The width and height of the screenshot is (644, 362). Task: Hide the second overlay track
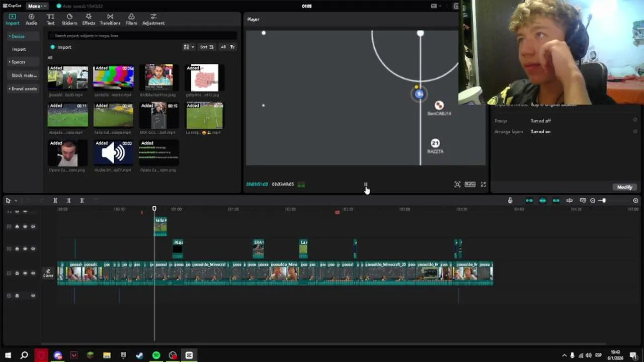tap(25, 249)
